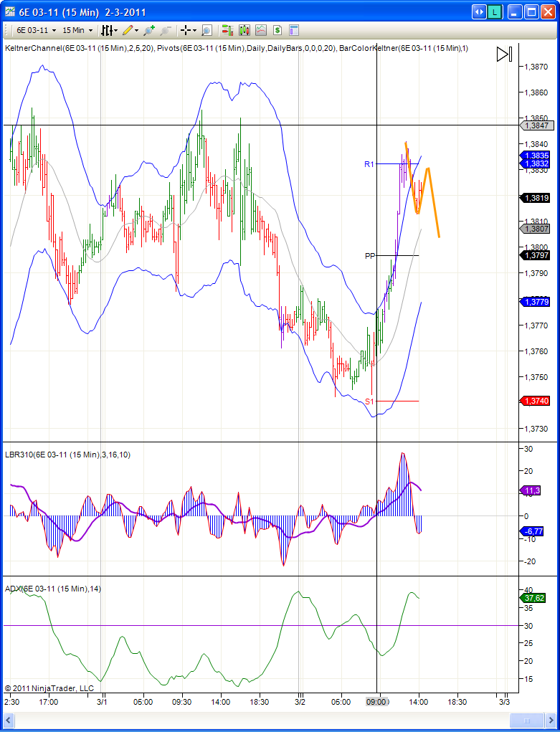The width and height of the screenshot is (560, 732).
Task: Close the chart window
Action: pos(548,11)
